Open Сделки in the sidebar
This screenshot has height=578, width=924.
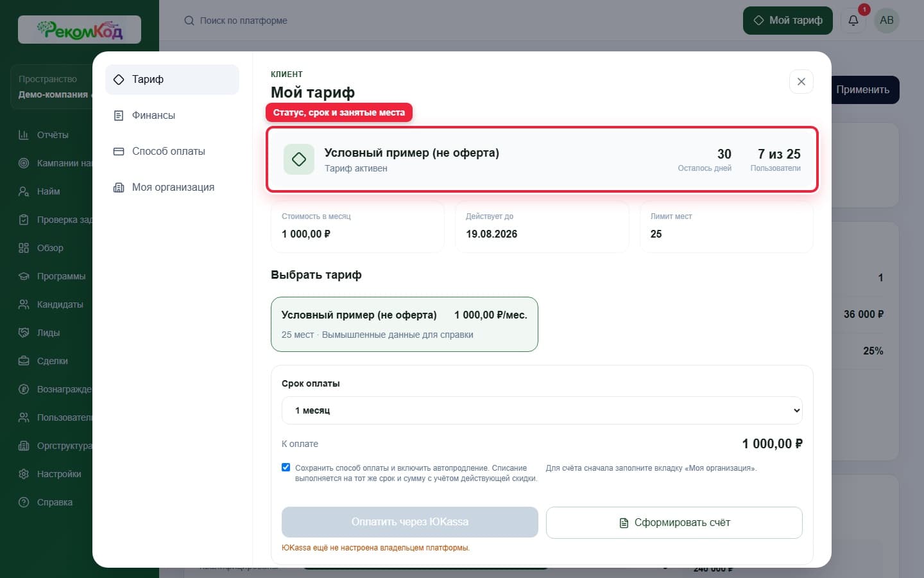click(53, 361)
